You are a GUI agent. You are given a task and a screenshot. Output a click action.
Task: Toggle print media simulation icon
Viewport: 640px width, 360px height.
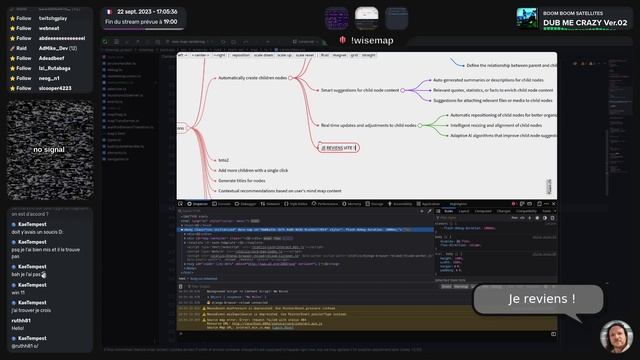coord(552,218)
